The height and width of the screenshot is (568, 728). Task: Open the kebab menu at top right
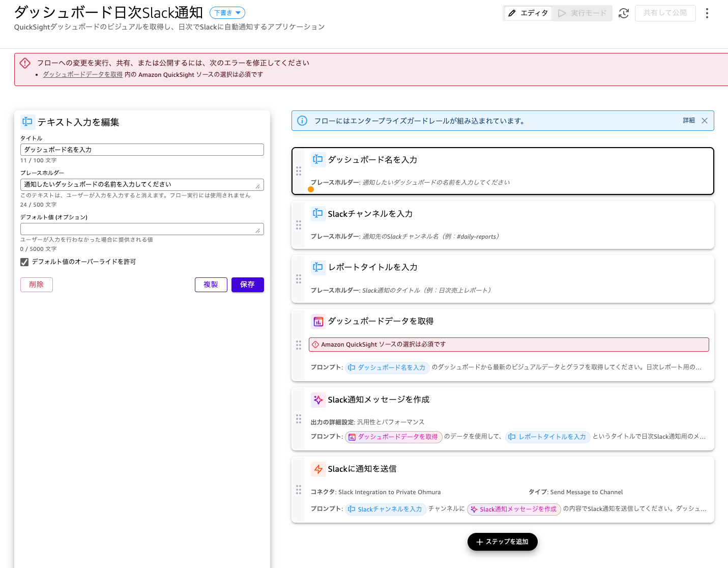[x=707, y=13]
